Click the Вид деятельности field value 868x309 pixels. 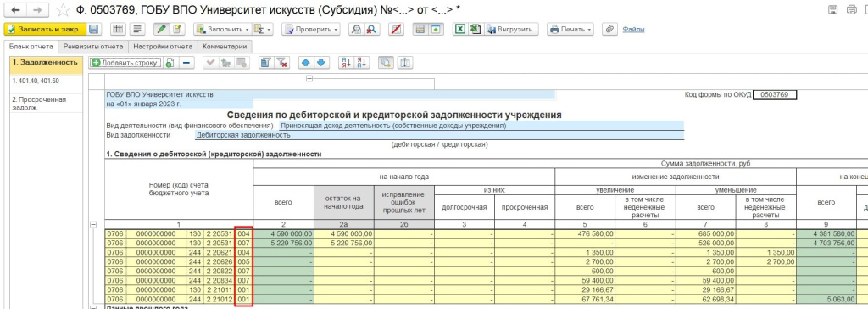(481, 126)
